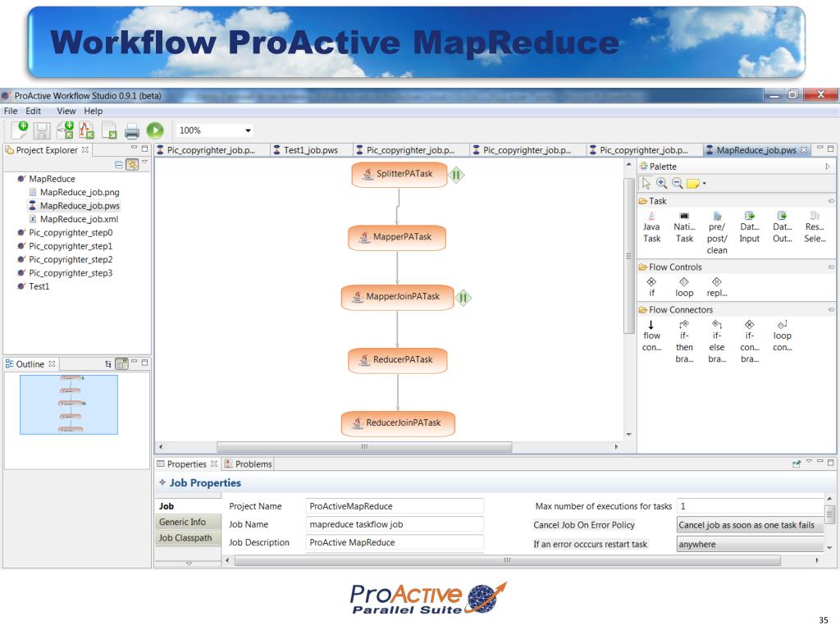Click the replicate marker next to SplitterPATask
840x630 pixels.
[x=456, y=175]
